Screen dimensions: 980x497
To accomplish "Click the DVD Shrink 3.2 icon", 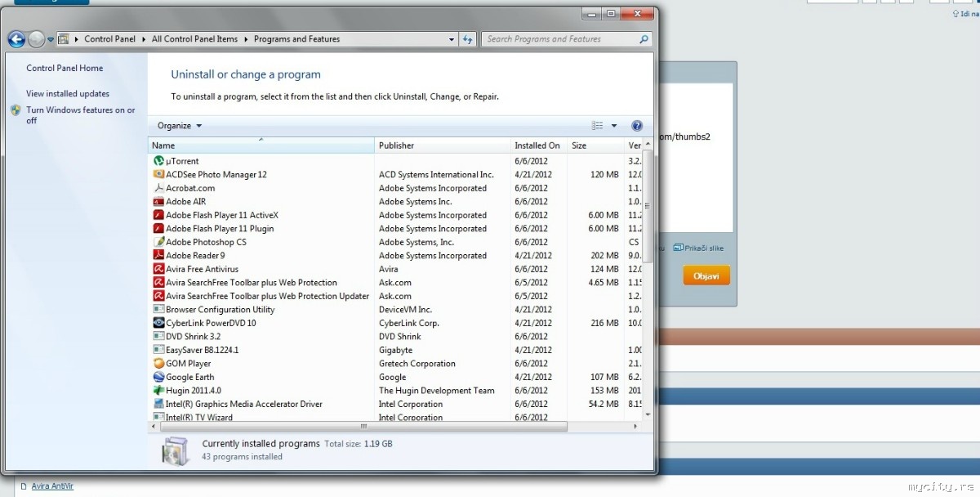I will pyautogui.click(x=159, y=336).
